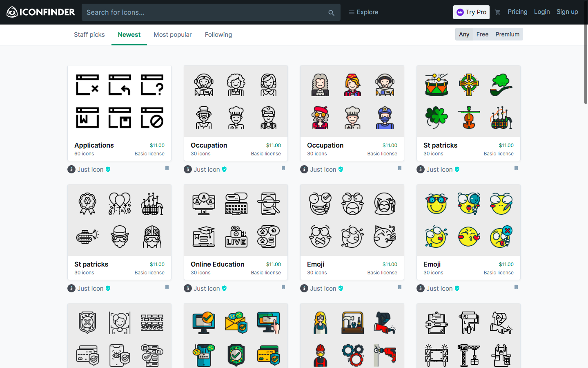Viewport: 588px width, 368px height.
Task: Open the Pricing page
Action: 517,12
